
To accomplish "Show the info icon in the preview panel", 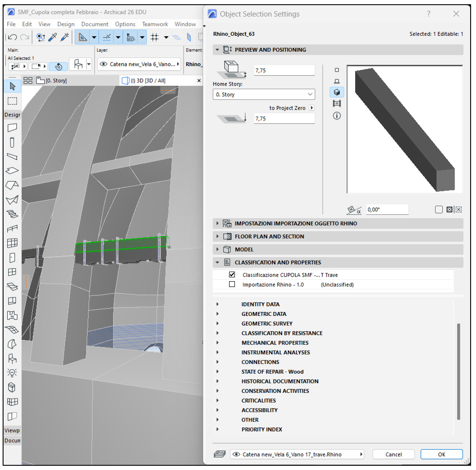I will [x=337, y=116].
